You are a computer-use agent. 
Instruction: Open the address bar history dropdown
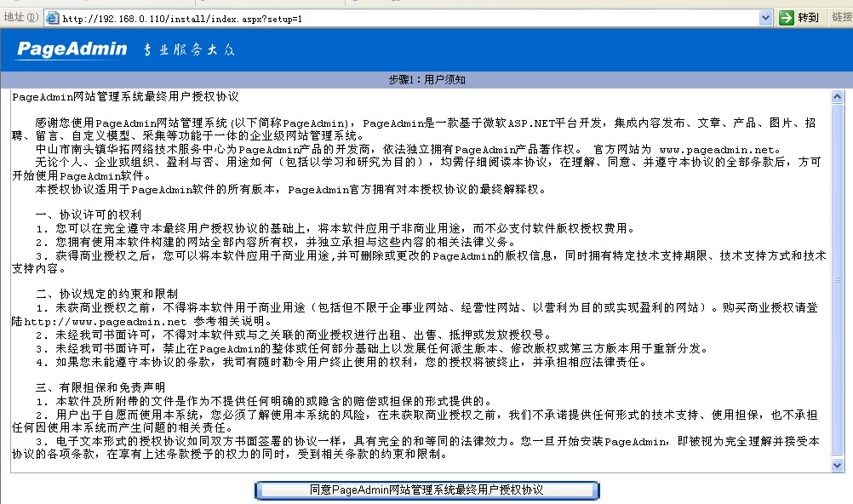pos(765,18)
